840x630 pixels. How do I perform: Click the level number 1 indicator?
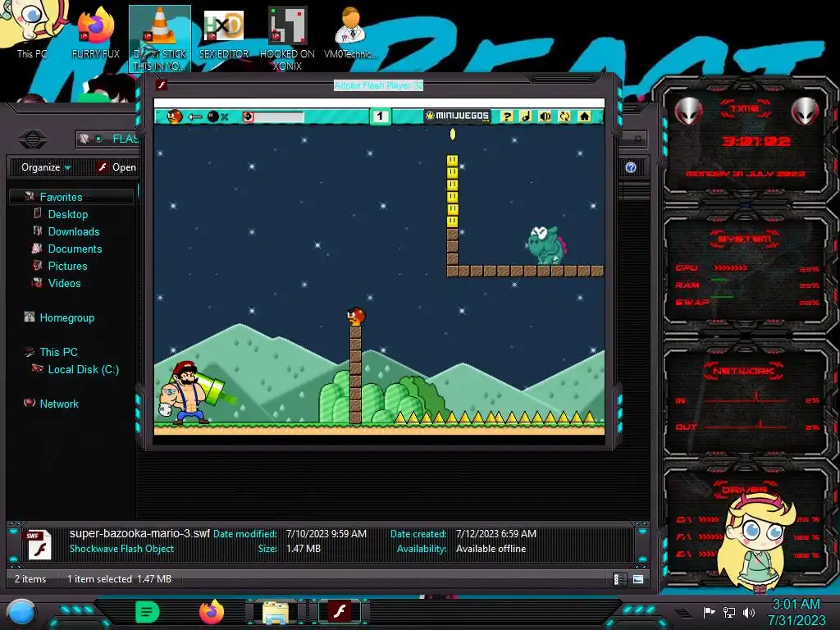click(x=380, y=116)
